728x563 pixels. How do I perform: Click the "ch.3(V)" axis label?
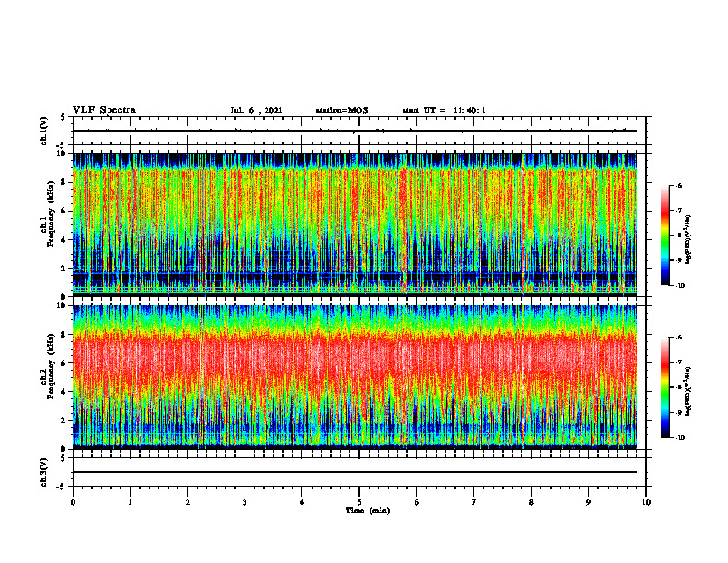click(x=44, y=472)
